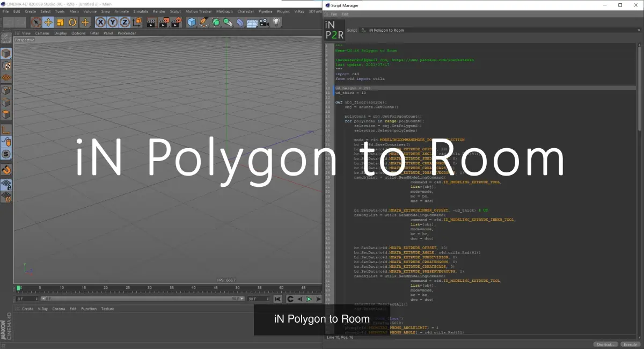Activate the Scale tool
Screen dimensions: 644x349
tap(60, 22)
